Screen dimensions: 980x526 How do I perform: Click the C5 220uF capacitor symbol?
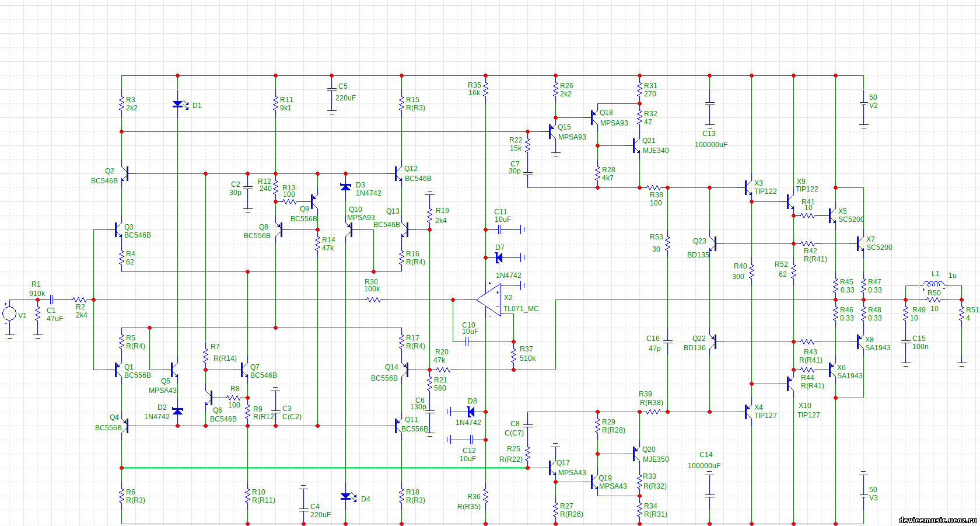(332, 93)
